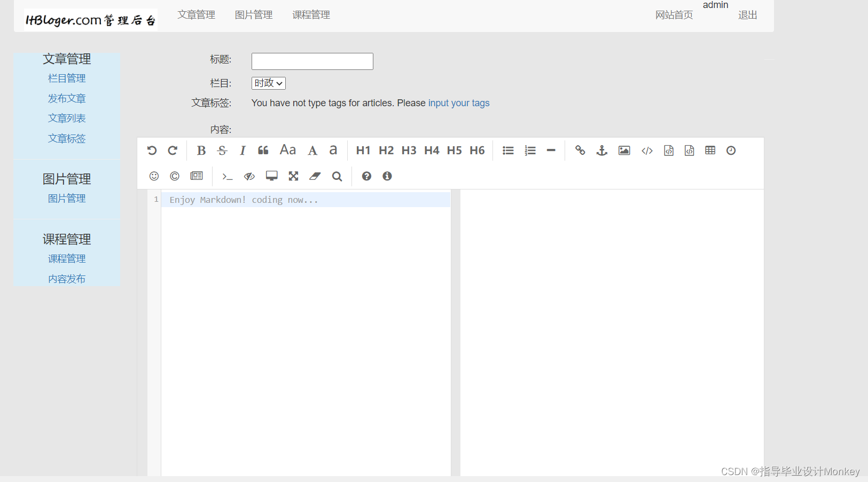Convert selection to lowercase a

pyautogui.click(x=333, y=150)
